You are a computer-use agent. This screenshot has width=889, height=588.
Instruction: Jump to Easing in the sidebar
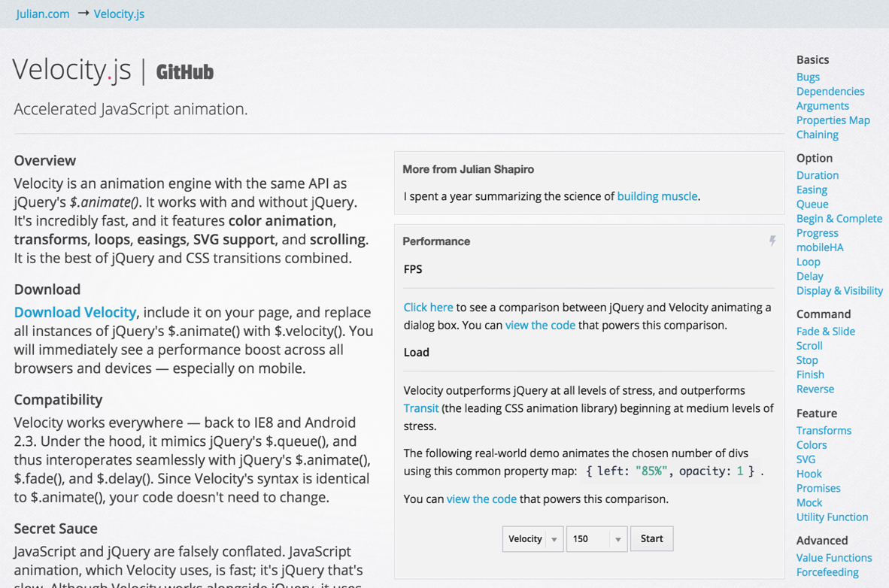(812, 189)
